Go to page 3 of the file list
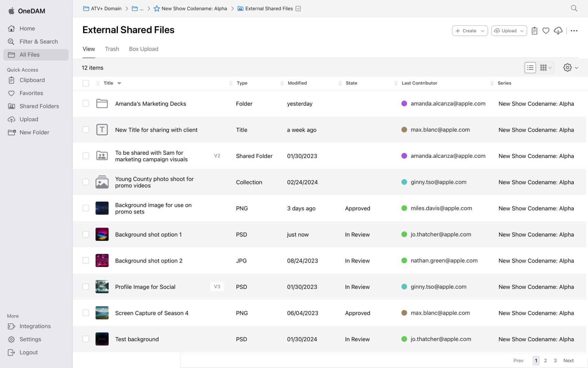The image size is (588, 368). (555, 360)
